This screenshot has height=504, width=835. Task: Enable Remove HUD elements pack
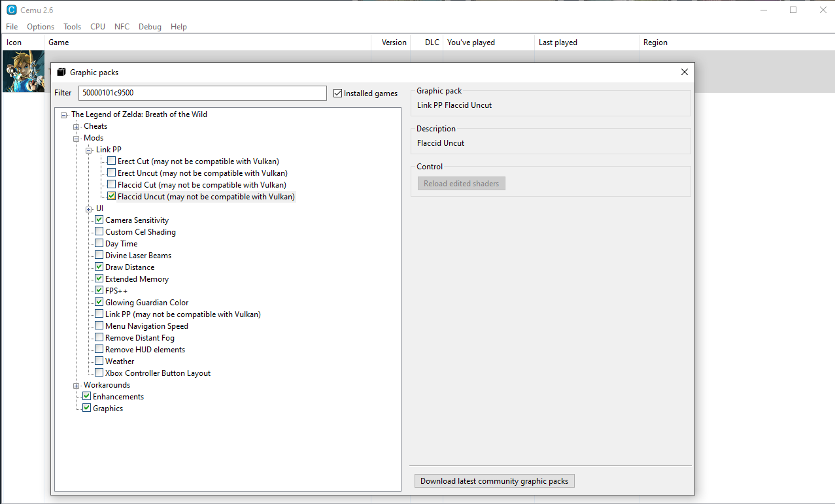coord(99,349)
